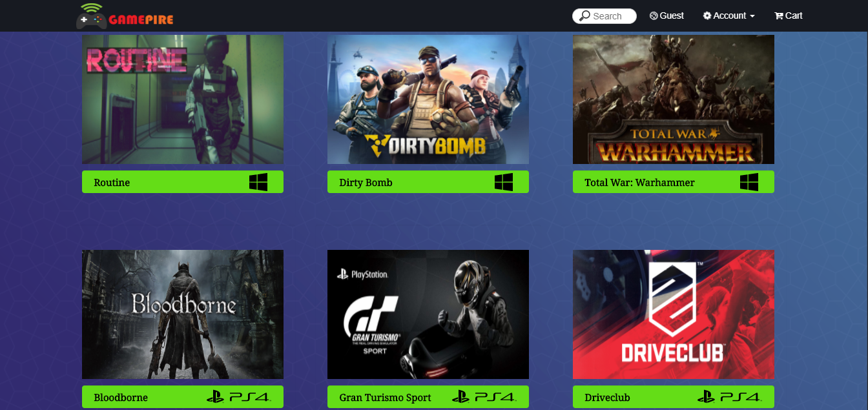Click the PS4 logo on Bloodborne label
The height and width of the screenshot is (410, 868).
pos(239,396)
